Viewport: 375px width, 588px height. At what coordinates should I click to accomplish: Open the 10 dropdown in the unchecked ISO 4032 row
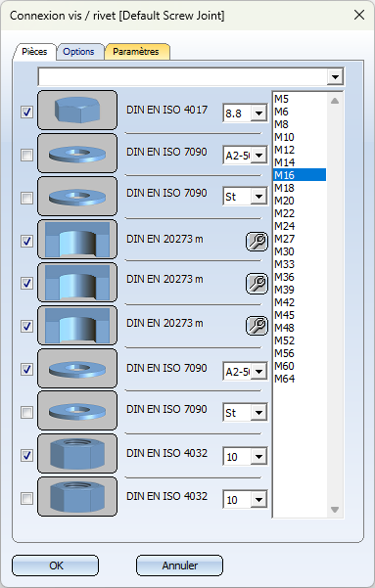point(259,500)
